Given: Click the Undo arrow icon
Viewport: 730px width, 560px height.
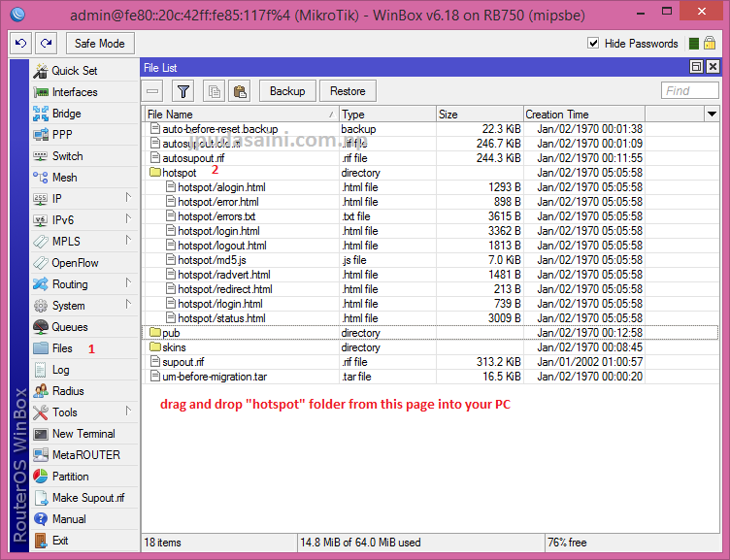Looking at the screenshot, I should [x=21, y=44].
